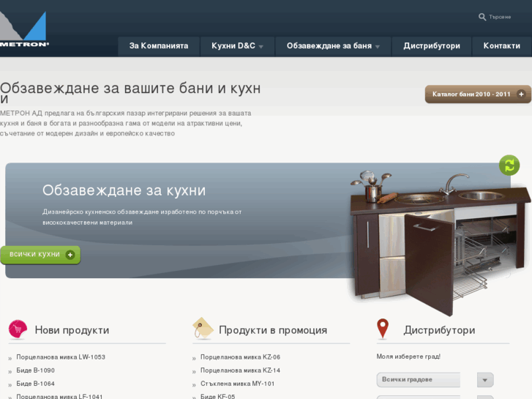Open the За Компанията menu item
Screen dimensions: 532x399
click(159, 46)
